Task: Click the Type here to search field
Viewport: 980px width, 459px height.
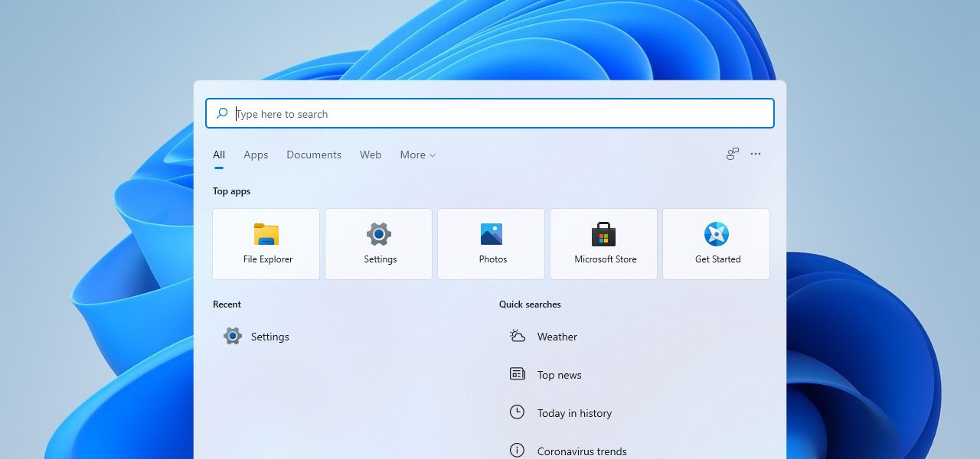Action: click(x=490, y=113)
